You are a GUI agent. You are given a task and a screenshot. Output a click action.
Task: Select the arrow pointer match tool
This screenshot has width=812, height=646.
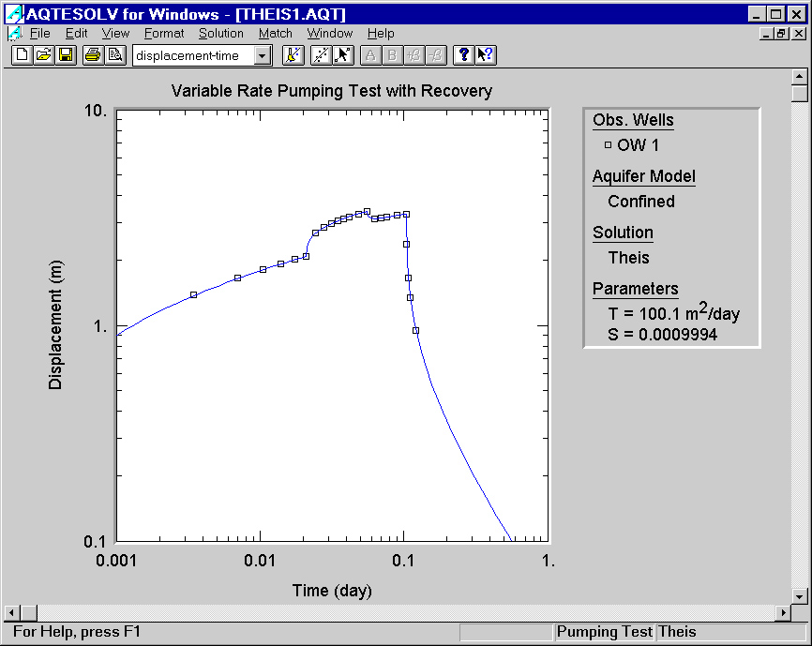point(343,55)
